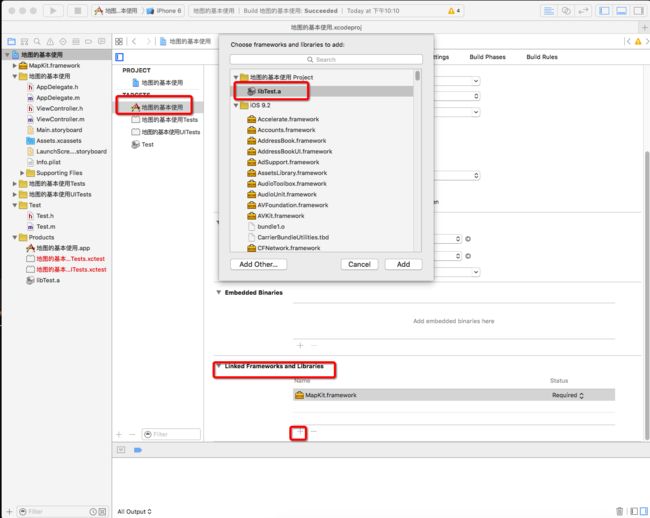Toggle the debug area panel
The height and width of the screenshot is (518, 650).
621,11
